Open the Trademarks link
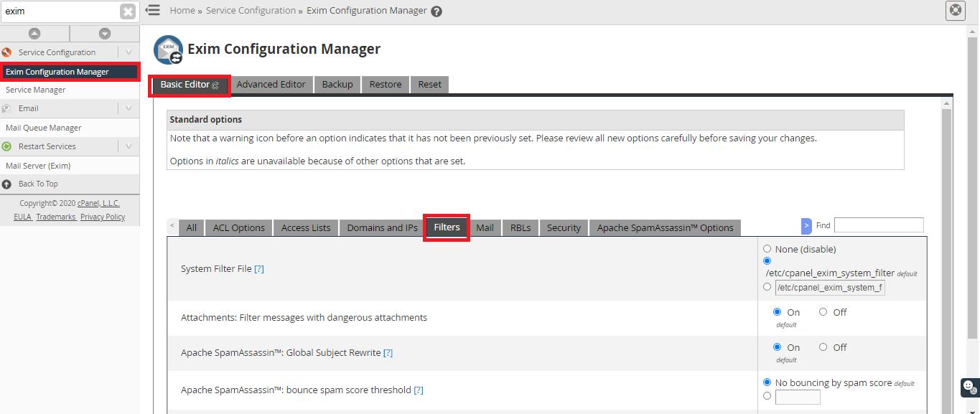This screenshot has width=980, height=414. [56, 217]
